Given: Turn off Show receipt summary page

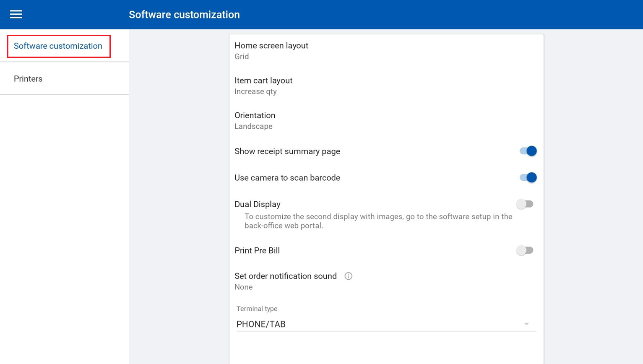Looking at the screenshot, I should pyautogui.click(x=528, y=151).
